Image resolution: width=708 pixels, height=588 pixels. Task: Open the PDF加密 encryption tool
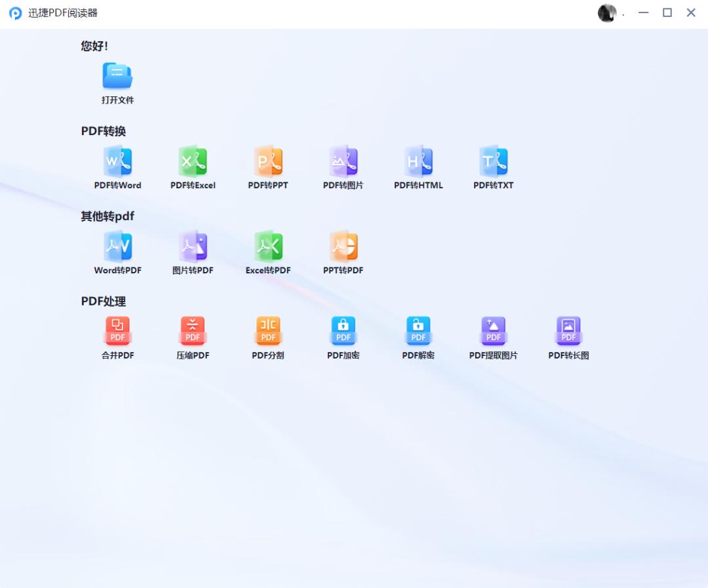pos(343,336)
